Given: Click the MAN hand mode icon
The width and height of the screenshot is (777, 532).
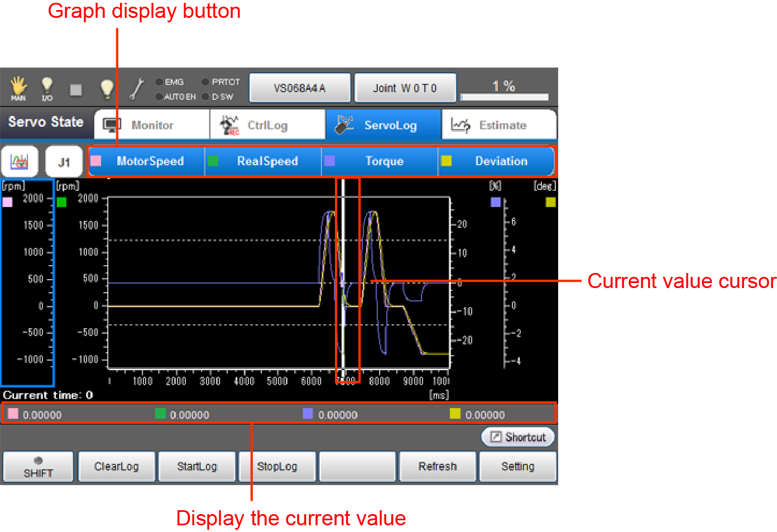Looking at the screenshot, I should point(18,88).
